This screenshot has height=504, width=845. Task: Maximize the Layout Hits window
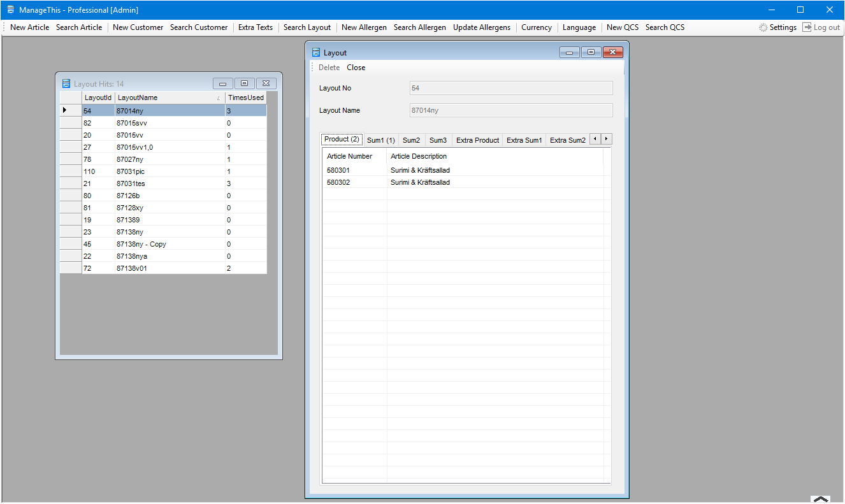point(244,83)
